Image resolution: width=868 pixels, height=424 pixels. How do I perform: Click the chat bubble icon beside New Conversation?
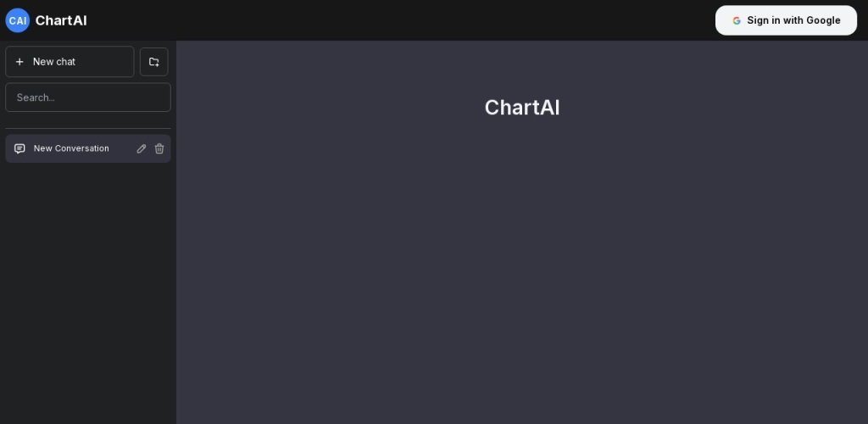coord(19,148)
